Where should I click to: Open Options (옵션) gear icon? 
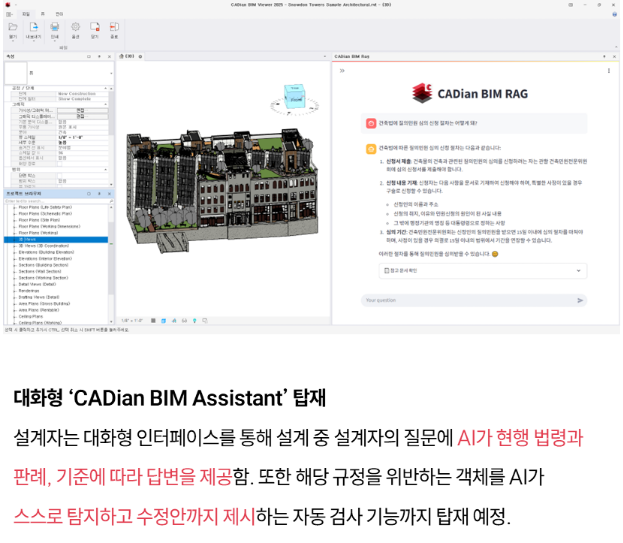click(74, 28)
